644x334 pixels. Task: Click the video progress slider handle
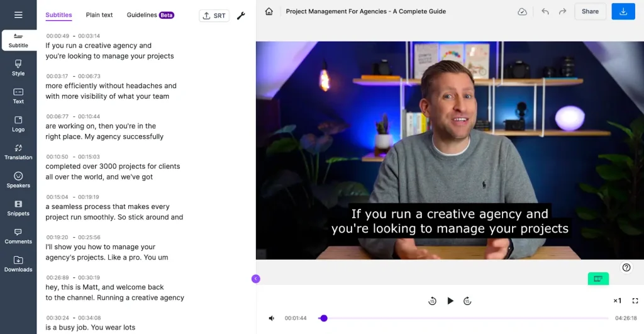324,318
